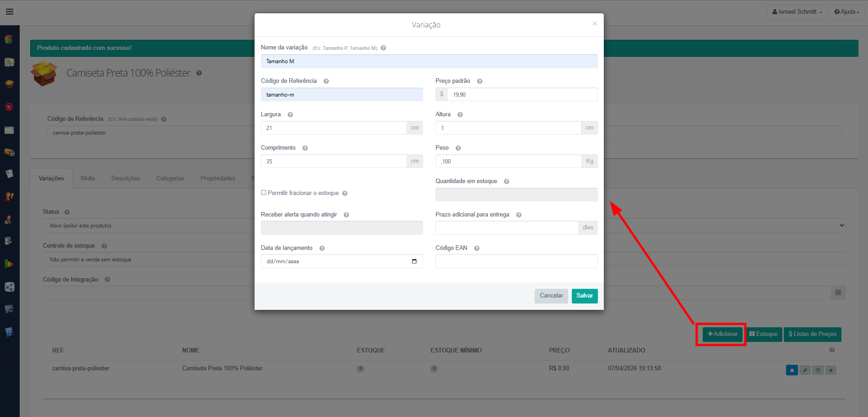Open the Ismael Schmitt user dropdown

coord(797,12)
